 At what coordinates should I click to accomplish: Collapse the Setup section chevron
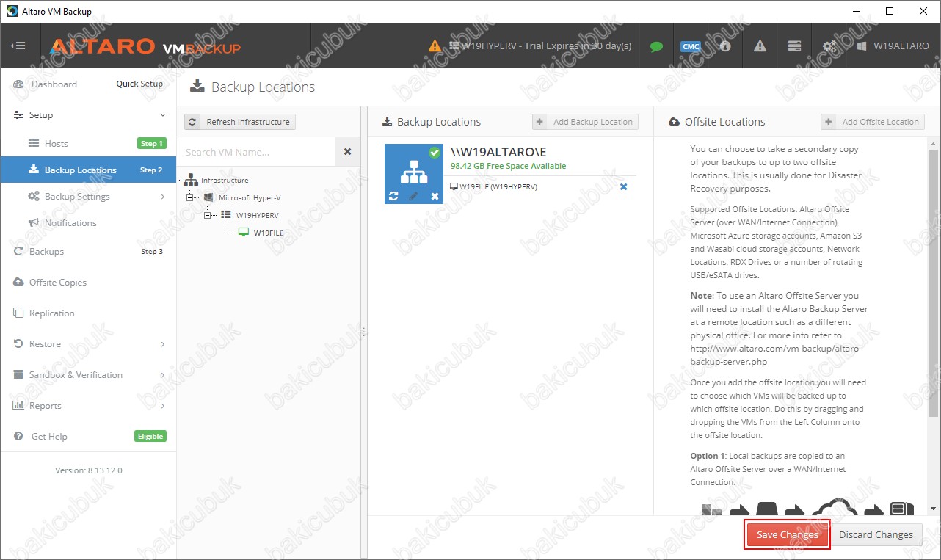click(163, 115)
